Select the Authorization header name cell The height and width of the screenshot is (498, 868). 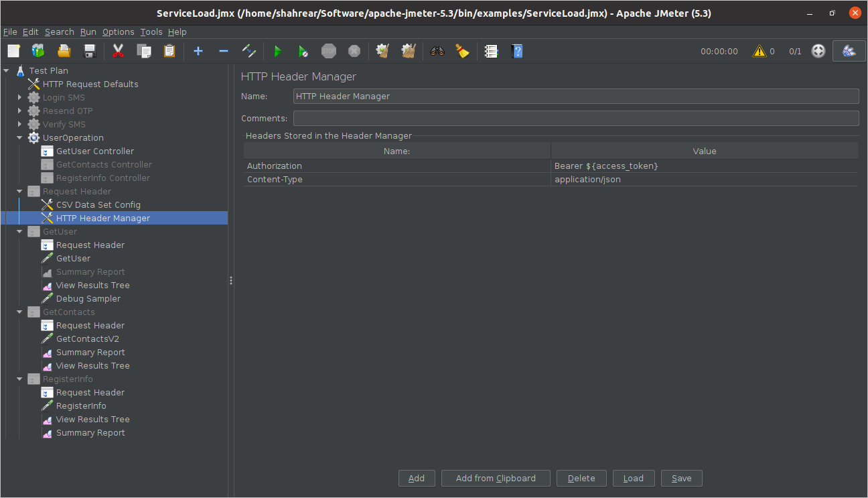click(397, 166)
